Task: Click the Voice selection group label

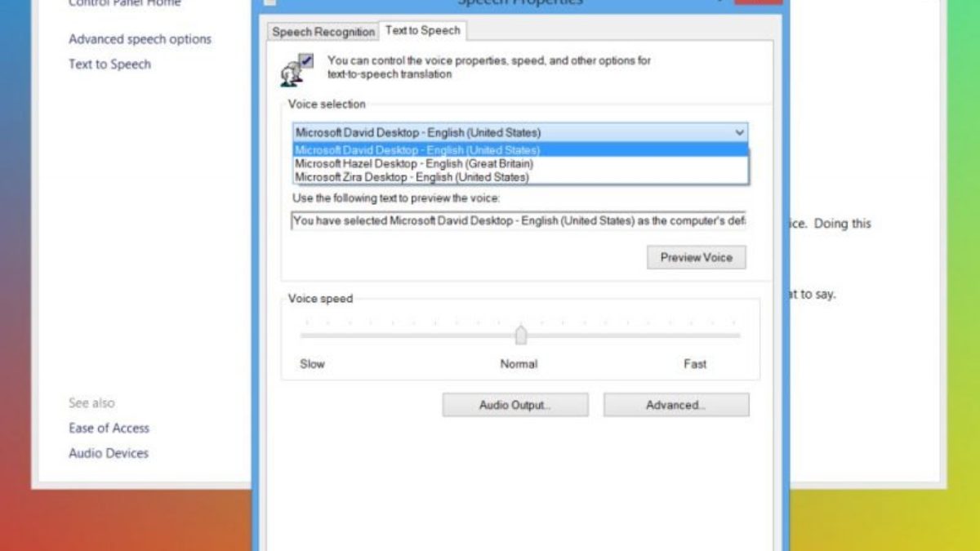Action: click(x=327, y=104)
